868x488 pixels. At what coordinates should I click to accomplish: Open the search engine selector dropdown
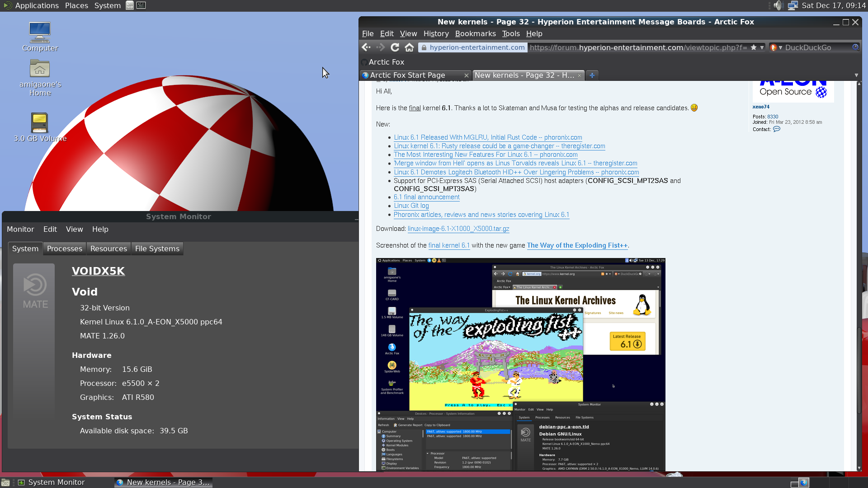click(x=776, y=47)
